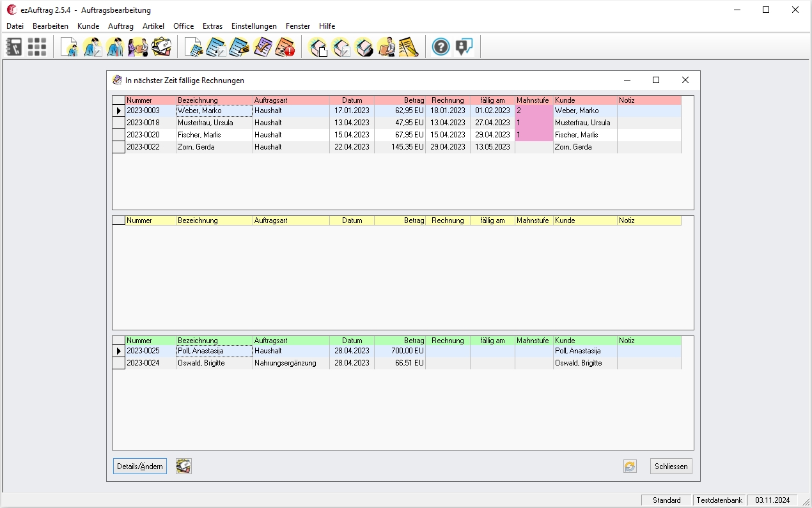Click amount 145,35 EU

[x=400, y=147]
